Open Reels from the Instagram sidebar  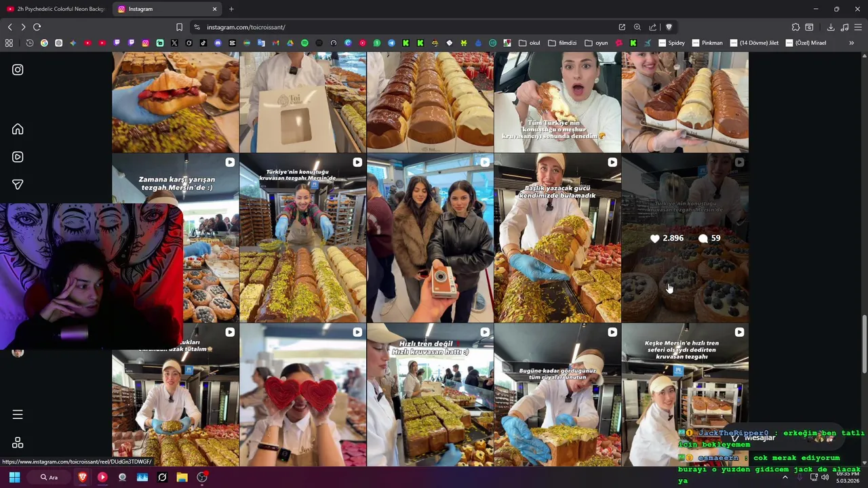18,157
